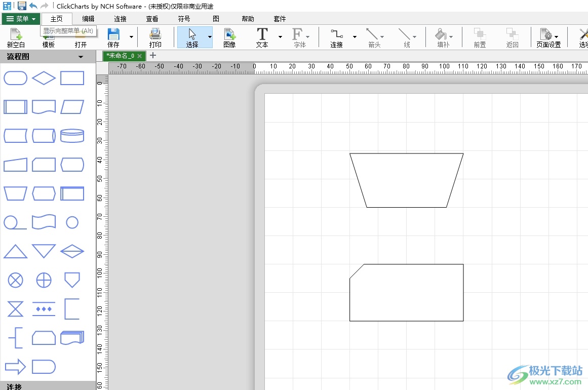588x390 pixels.
Task: Switch to the 符号 ribbon tab
Action: point(184,19)
